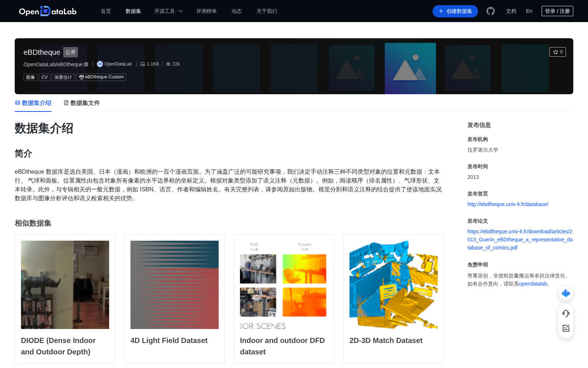Open the 2D-3D Match Dataset thumbnail
The width and height of the screenshot is (588, 368).
coord(394,285)
